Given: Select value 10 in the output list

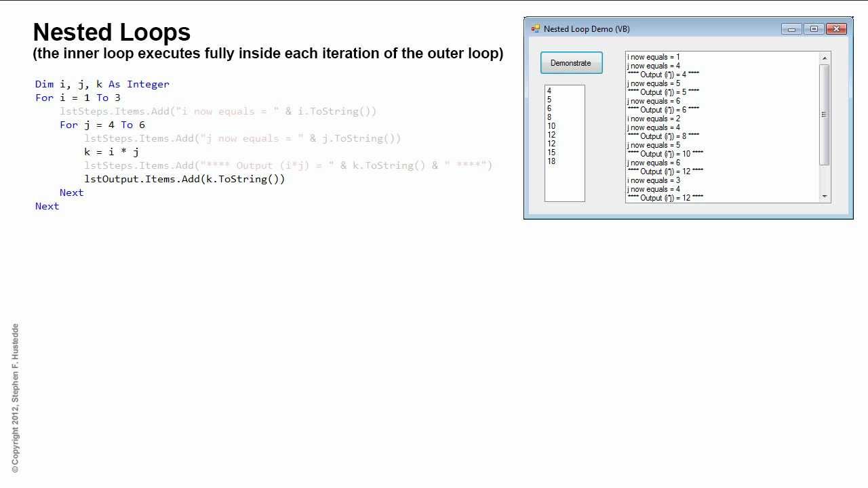Looking at the screenshot, I should (x=565, y=126).
